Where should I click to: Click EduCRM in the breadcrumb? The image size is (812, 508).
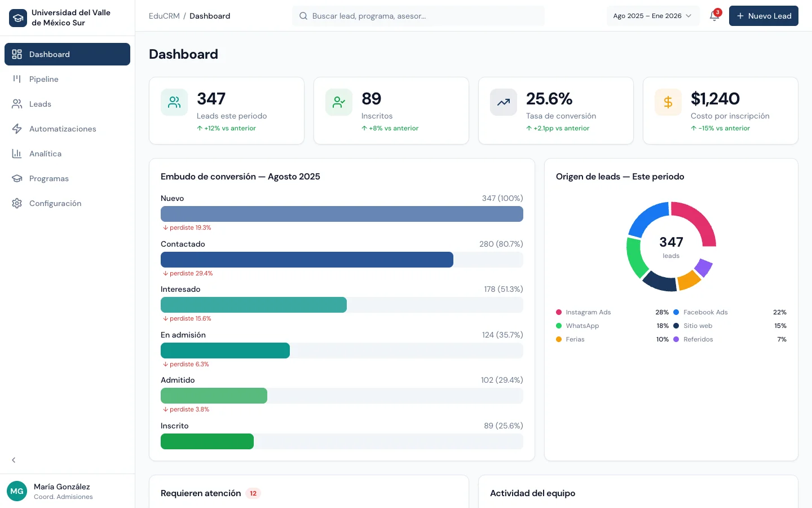pyautogui.click(x=164, y=16)
